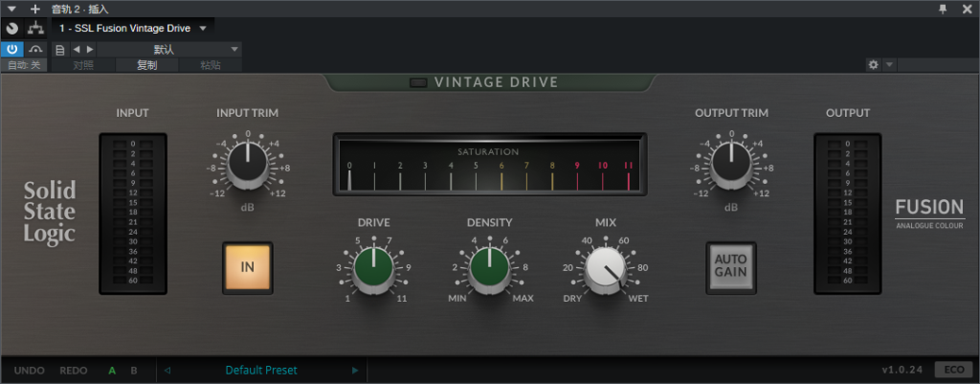Toggle the orange IN button
Image resolution: width=980 pixels, height=384 pixels.
pos(248,268)
